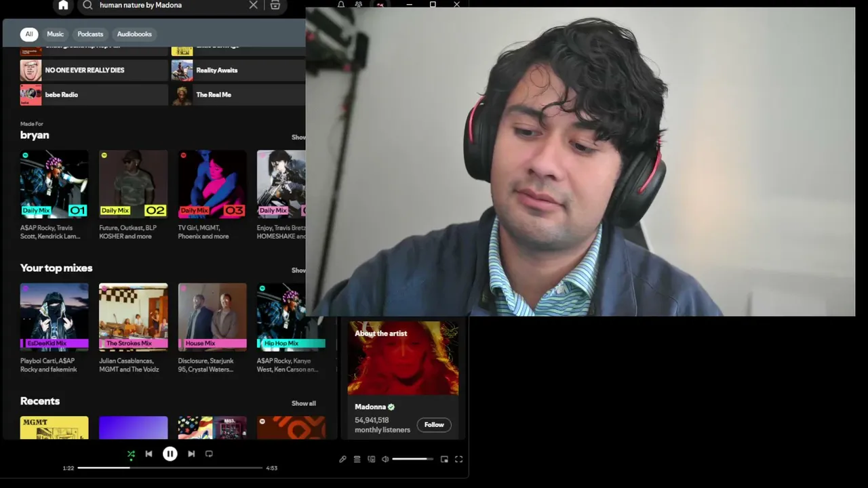Click 'A$AP Rocky, Travis Scott, Kendrick Lam...' description

point(50,232)
